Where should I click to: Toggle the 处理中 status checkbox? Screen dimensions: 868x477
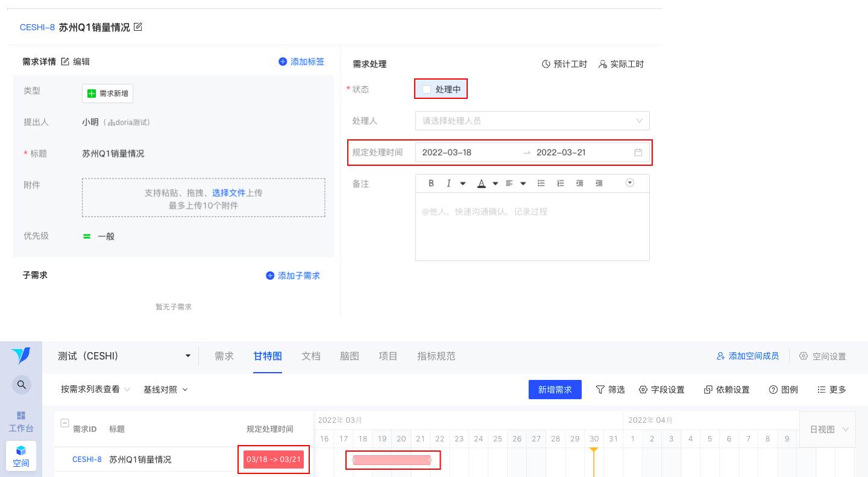427,89
